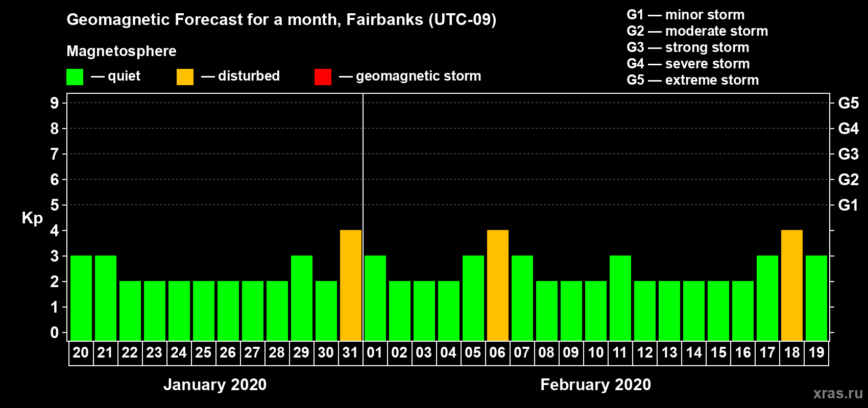Click date label 14 on the axis

click(x=694, y=352)
